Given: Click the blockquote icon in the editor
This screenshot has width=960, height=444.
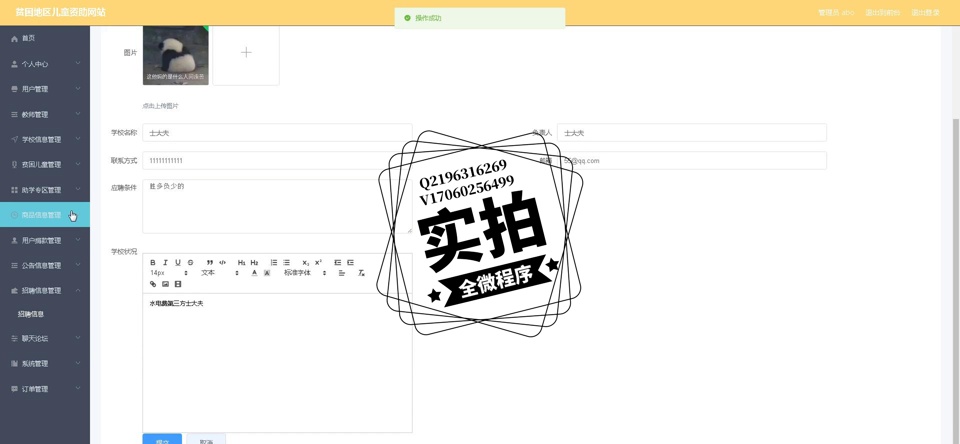Looking at the screenshot, I should [x=209, y=263].
